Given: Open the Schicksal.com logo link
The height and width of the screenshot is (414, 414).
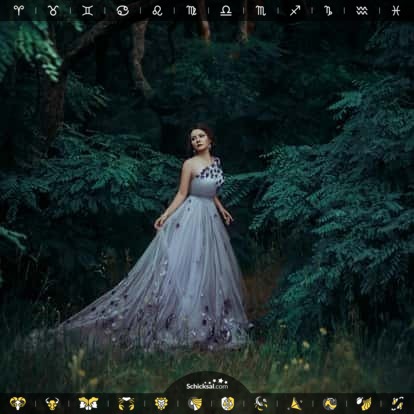Looking at the screenshot, I should click(x=207, y=385).
